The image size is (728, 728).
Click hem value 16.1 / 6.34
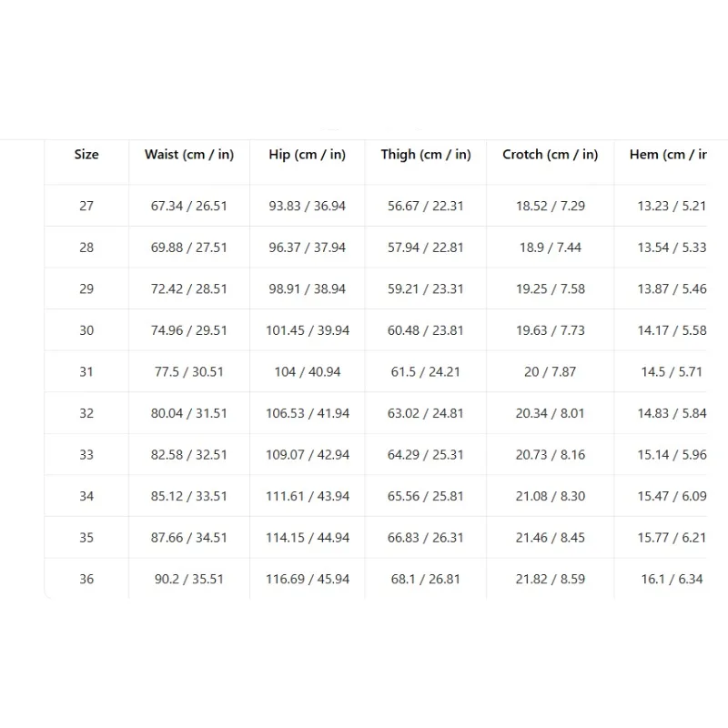click(672, 579)
